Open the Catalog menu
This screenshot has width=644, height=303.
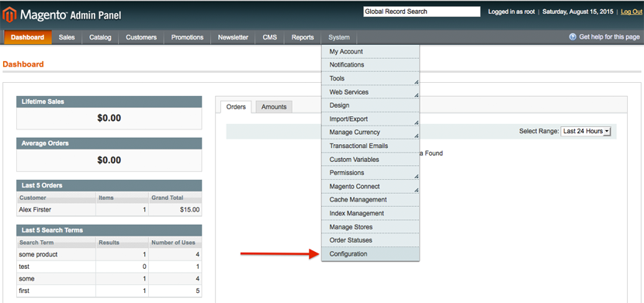click(100, 37)
